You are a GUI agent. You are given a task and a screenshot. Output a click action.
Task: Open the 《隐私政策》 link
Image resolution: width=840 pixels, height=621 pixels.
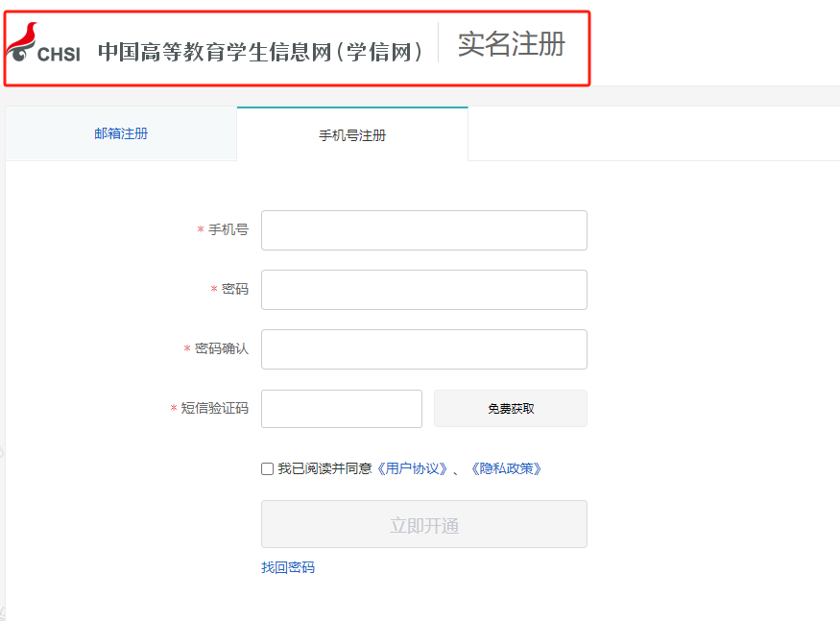click(505, 469)
